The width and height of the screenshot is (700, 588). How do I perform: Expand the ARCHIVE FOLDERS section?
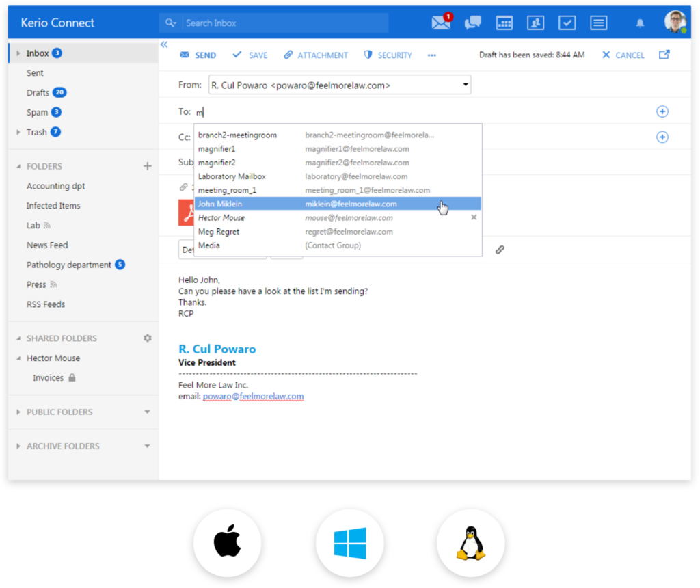(x=18, y=446)
